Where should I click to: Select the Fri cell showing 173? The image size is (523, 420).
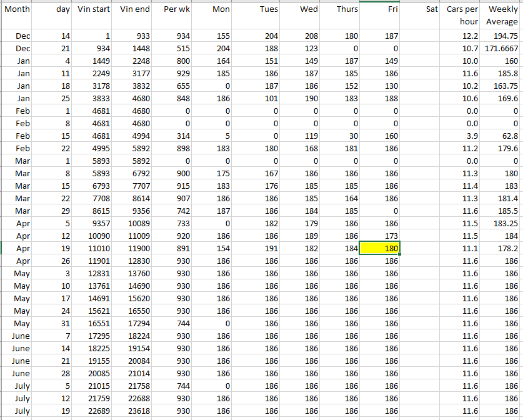coord(379,236)
